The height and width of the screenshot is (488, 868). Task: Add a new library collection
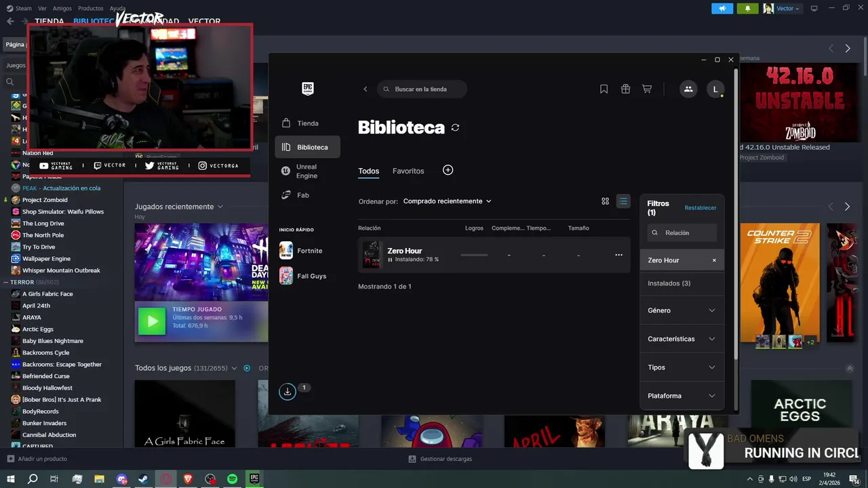coord(448,170)
